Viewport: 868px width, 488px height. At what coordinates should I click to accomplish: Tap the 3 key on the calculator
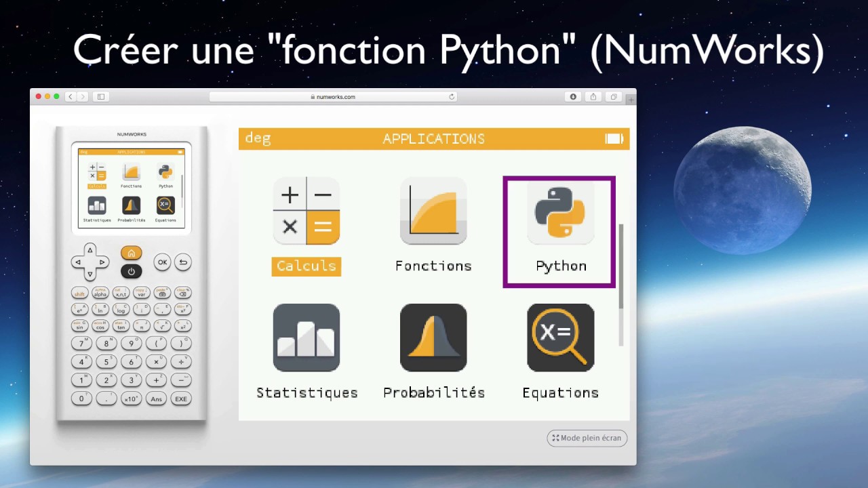[x=132, y=380]
